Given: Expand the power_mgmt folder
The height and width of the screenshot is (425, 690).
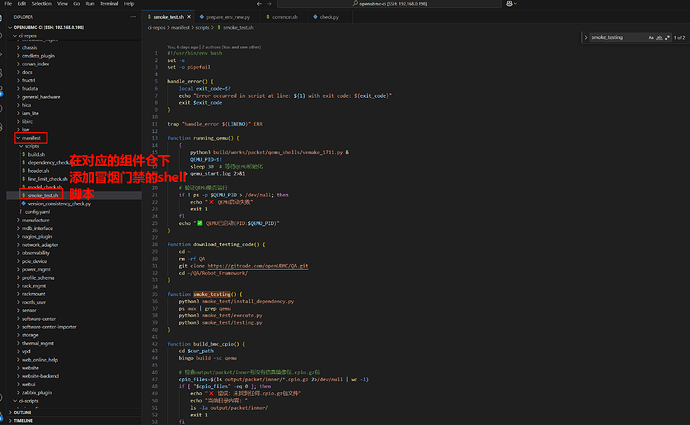Looking at the screenshot, I should (x=36, y=269).
